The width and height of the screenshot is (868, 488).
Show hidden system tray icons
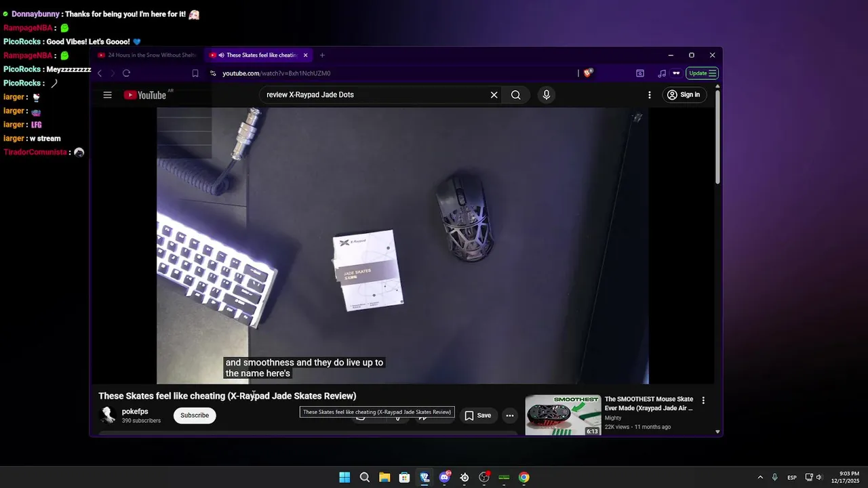pyautogui.click(x=760, y=477)
